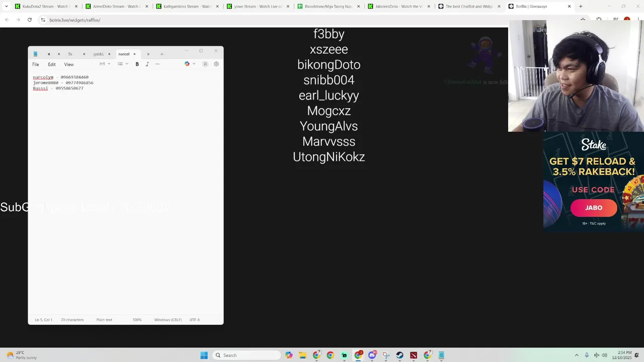Expand the list style dropdown
644x362 pixels.
[x=123, y=64]
